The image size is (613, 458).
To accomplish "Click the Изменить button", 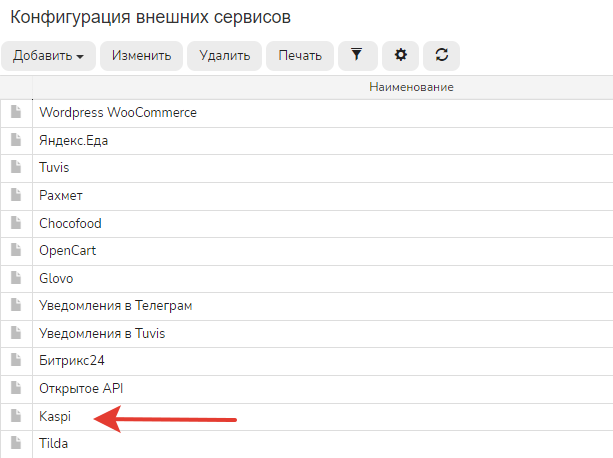I will pos(142,56).
